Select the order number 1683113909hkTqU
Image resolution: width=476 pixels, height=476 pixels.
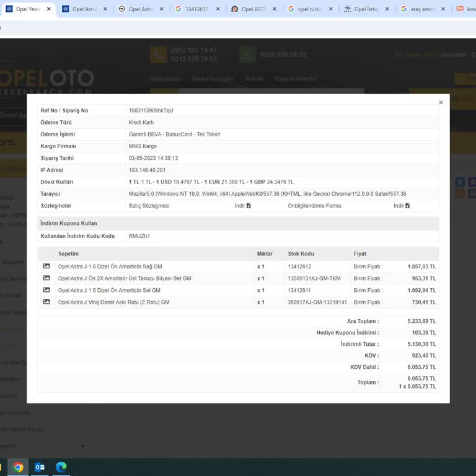click(151, 110)
